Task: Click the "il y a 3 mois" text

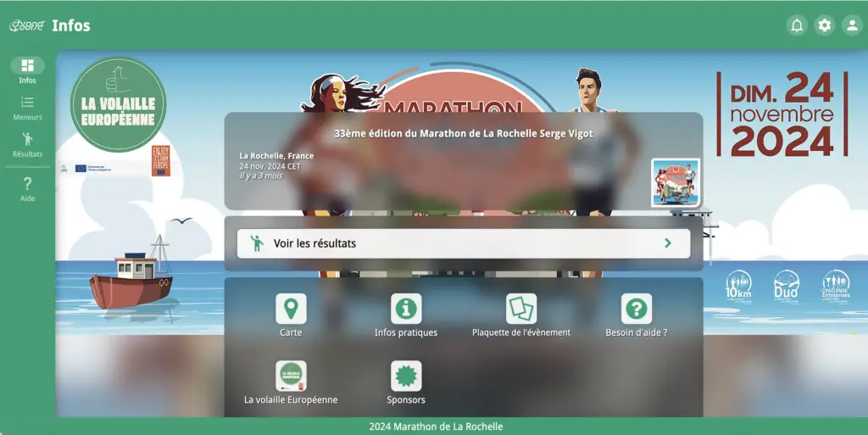Action: [261, 176]
